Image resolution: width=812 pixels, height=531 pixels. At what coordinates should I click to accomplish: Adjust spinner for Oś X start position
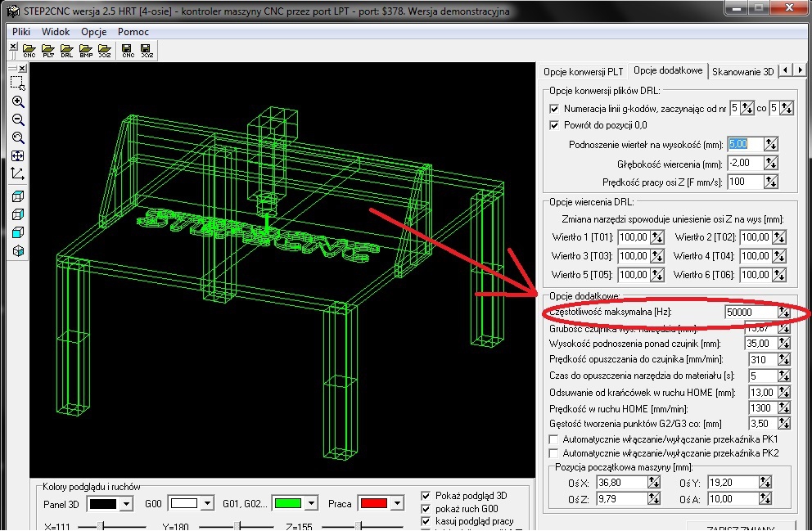click(653, 483)
